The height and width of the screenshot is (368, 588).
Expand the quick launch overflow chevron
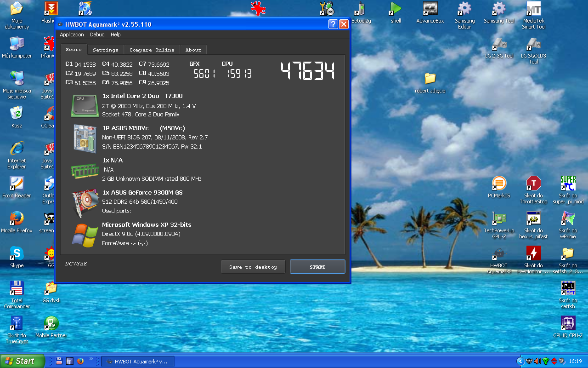(x=91, y=359)
